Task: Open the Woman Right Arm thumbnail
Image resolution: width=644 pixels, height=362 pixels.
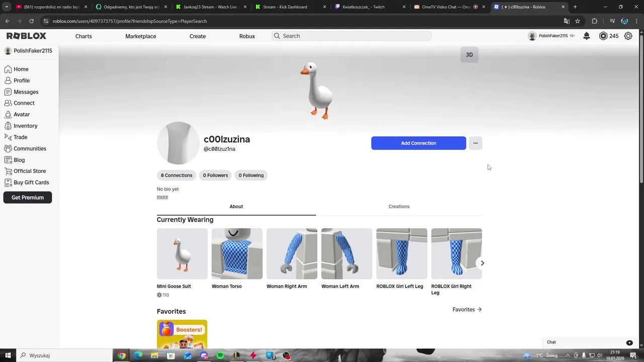Action: tap(292, 254)
